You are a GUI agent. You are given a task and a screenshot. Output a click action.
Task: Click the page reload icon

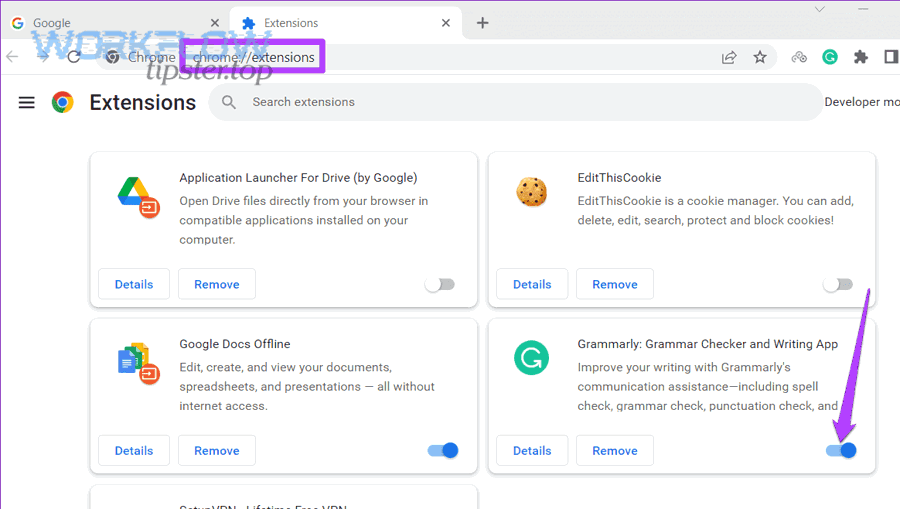coord(74,57)
